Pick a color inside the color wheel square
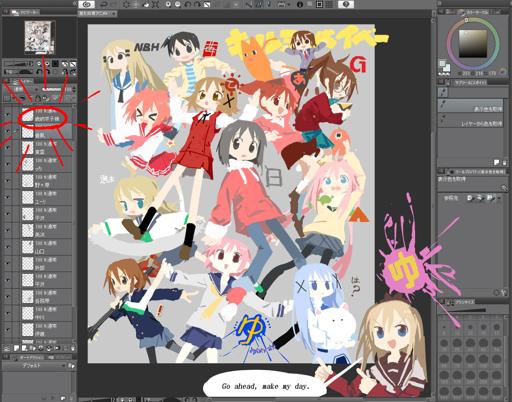Image resolution: width=512 pixels, height=402 pixels. pos(473,43)
